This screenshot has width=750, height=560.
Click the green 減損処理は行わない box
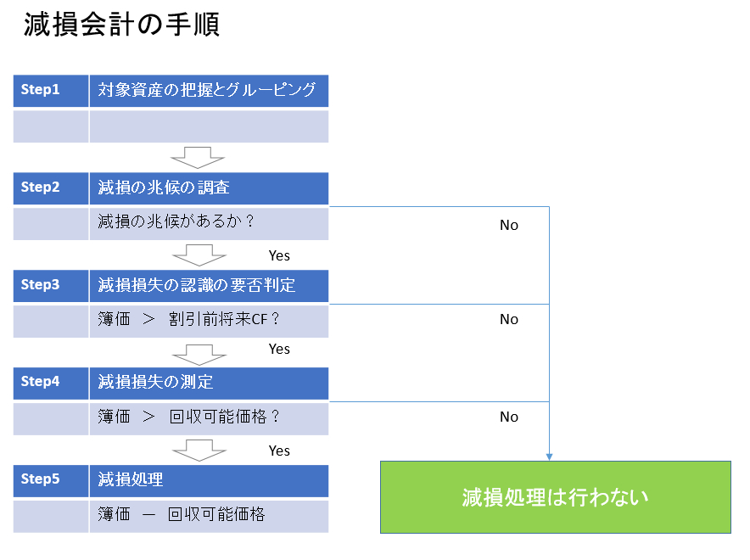(556, 497)
